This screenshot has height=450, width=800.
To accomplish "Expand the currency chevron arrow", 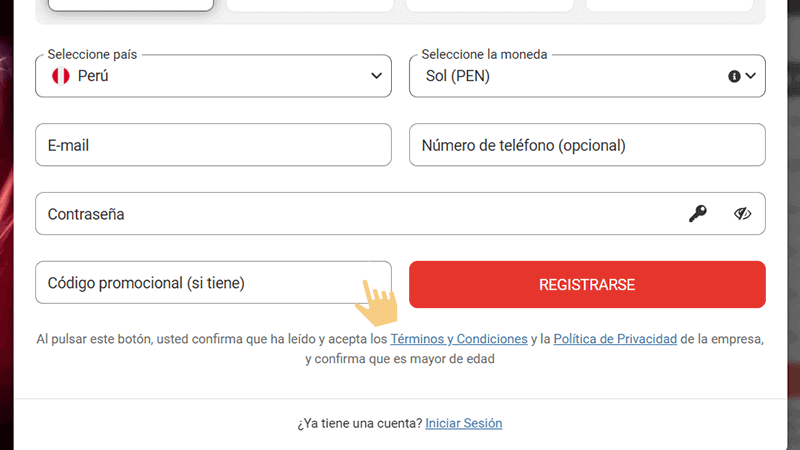I will pos(750,76).
